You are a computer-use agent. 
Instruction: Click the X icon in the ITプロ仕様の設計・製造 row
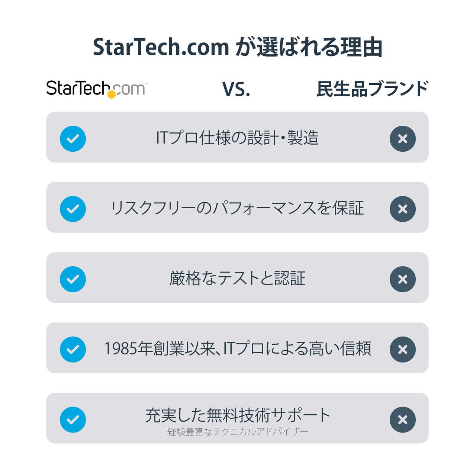[x=402, y=139]
